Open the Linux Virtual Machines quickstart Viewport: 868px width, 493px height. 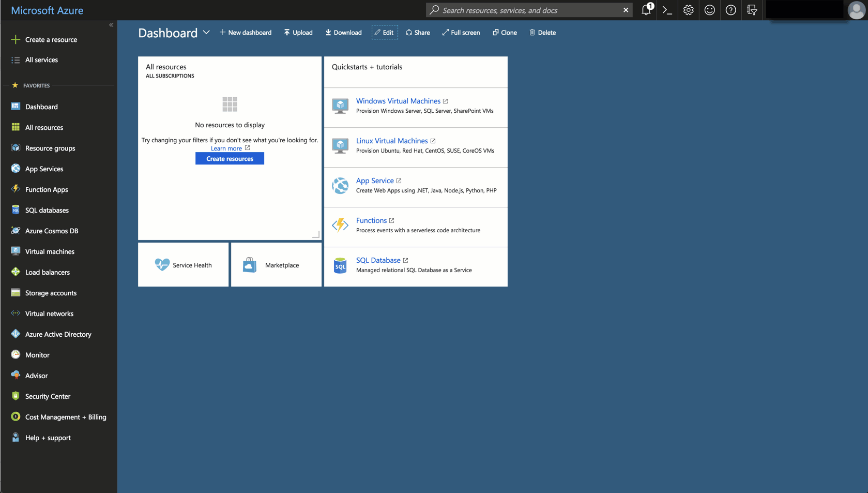[391, 141]
